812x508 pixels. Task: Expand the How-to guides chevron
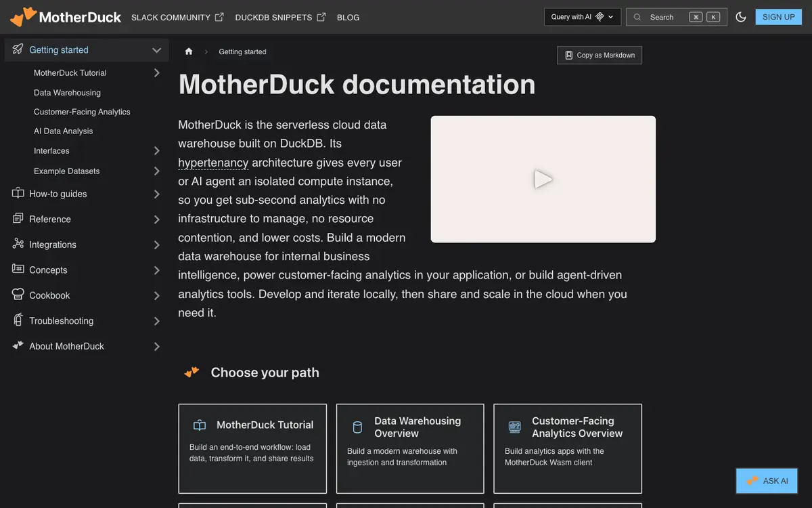coord(156,194)
